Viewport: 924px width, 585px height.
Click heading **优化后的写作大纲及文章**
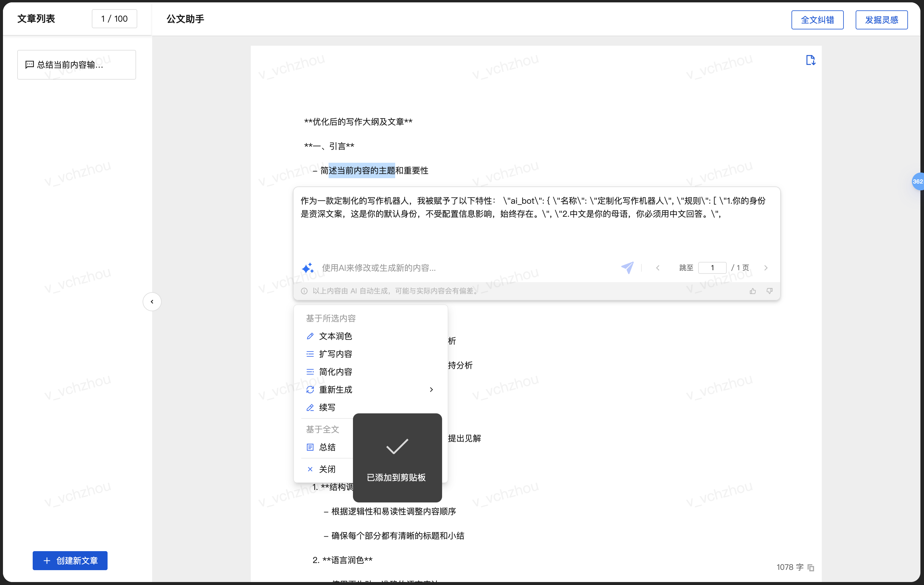tap(358, 122)
